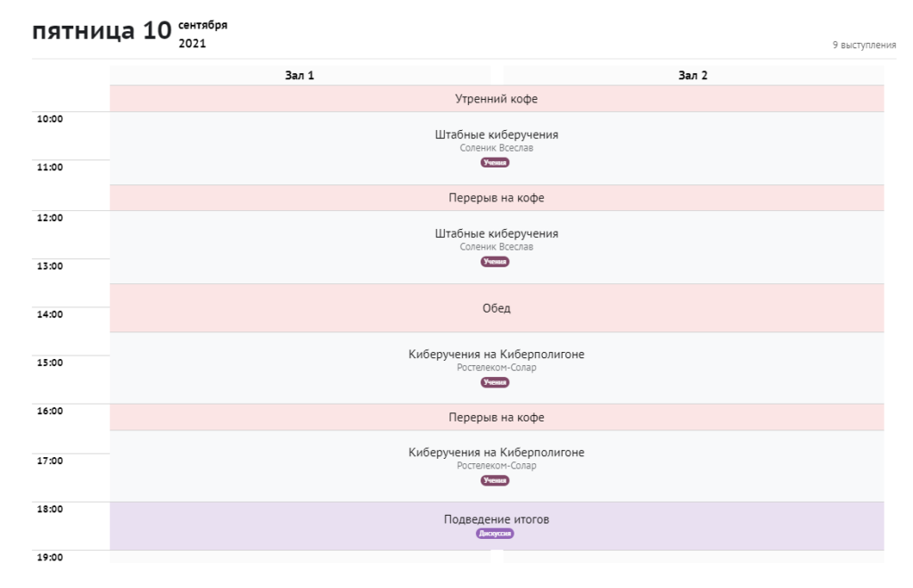
Task: Click Ростелеком-Солар under the 14:30 session
Action: click(496, 367)
